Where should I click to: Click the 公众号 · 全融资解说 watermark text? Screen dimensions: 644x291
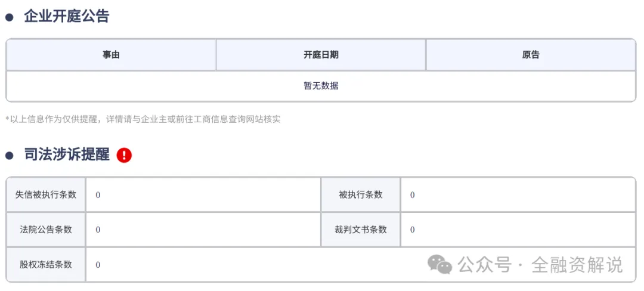(540, 265)
